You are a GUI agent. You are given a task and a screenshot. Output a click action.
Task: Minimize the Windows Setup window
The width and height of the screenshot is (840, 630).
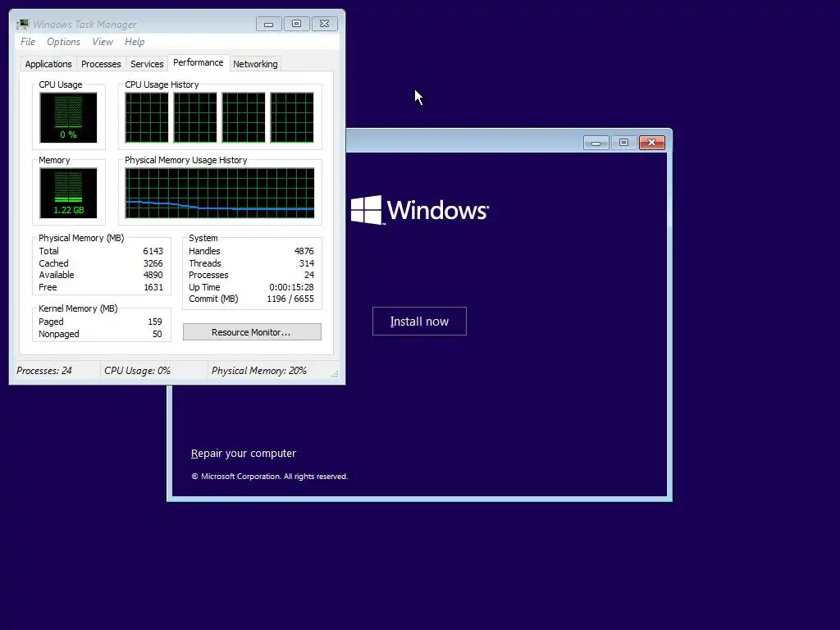pyautogui.click(x=596, y=143)
